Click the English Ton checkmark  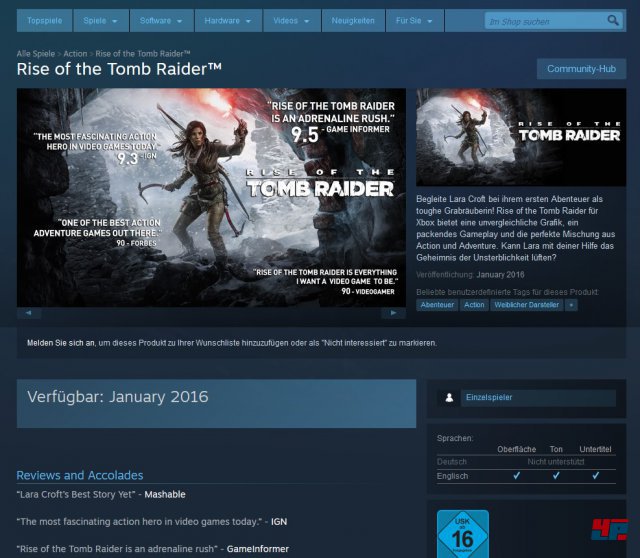(556, 476)
